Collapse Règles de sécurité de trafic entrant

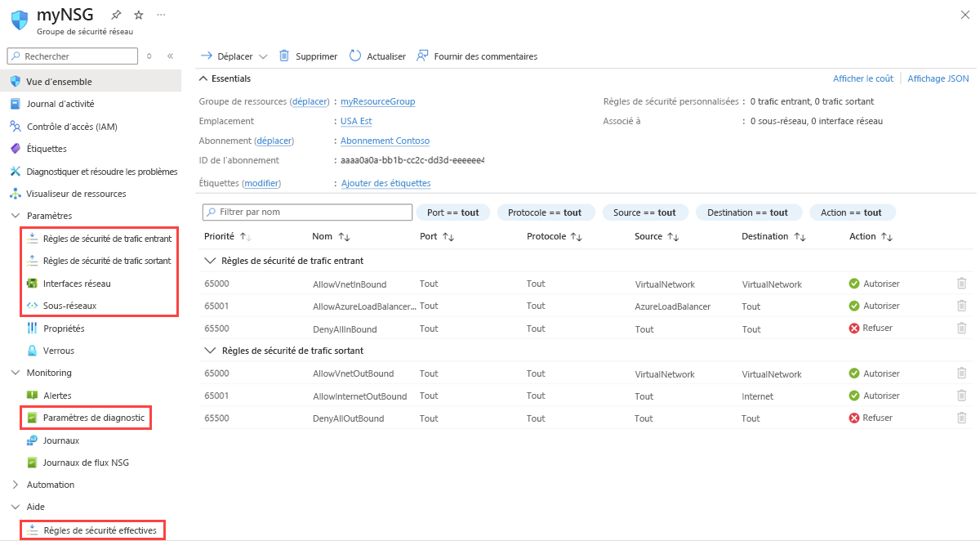(x=211, y=262)
